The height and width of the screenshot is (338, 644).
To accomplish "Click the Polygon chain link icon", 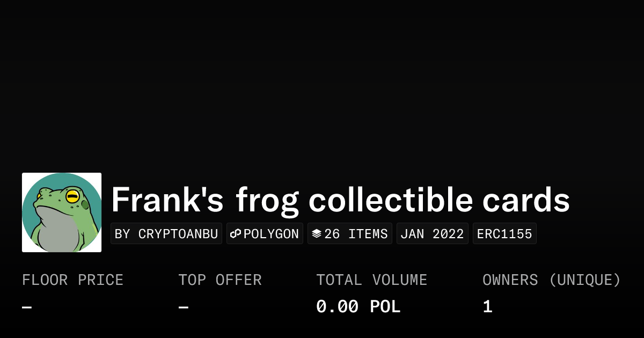I will [236, 234].
